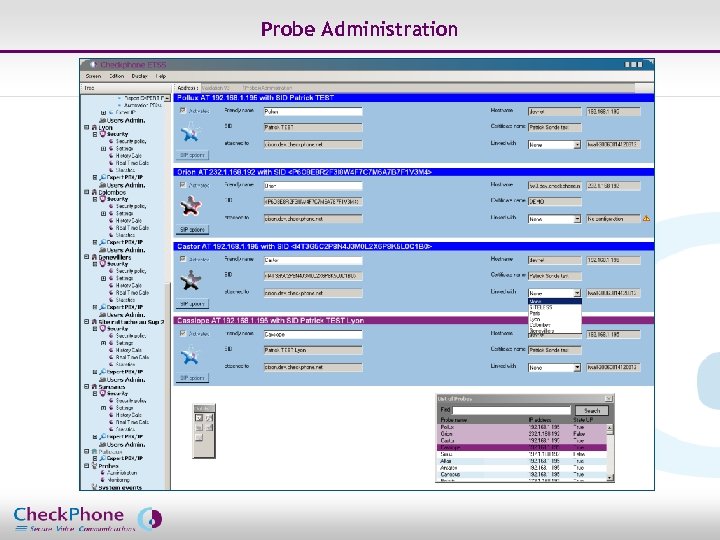
Task: Click the IP address column header
Action: click(540, 420)
